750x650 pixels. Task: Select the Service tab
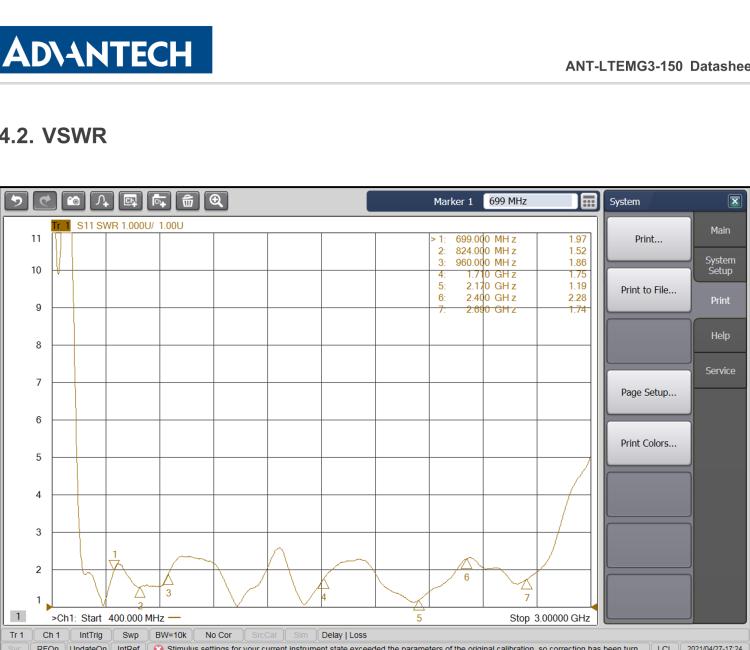[x=720, y=371]
